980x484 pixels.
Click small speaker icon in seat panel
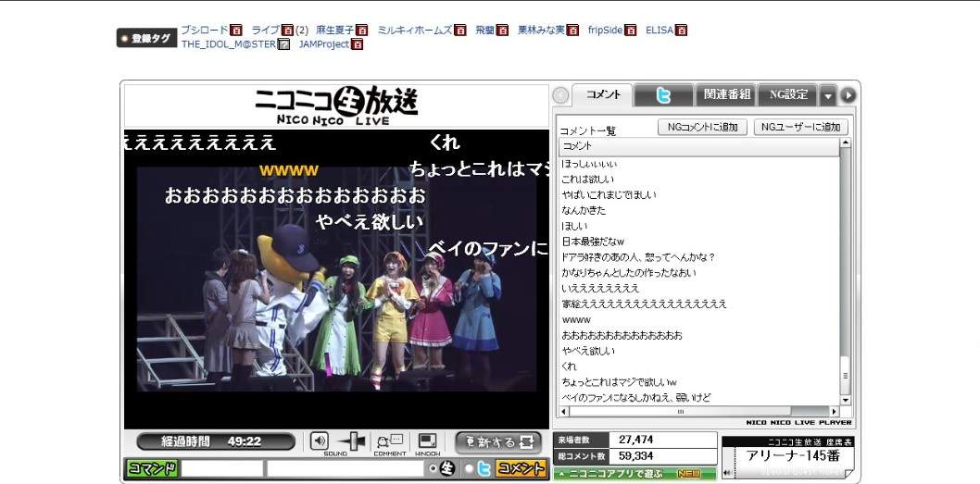(726, 473)
